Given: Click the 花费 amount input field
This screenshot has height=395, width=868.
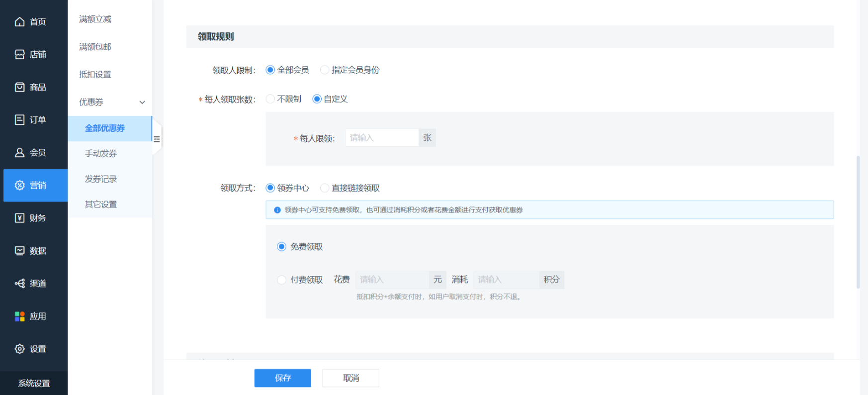Looking at the screenshot, I should point(392,280).
